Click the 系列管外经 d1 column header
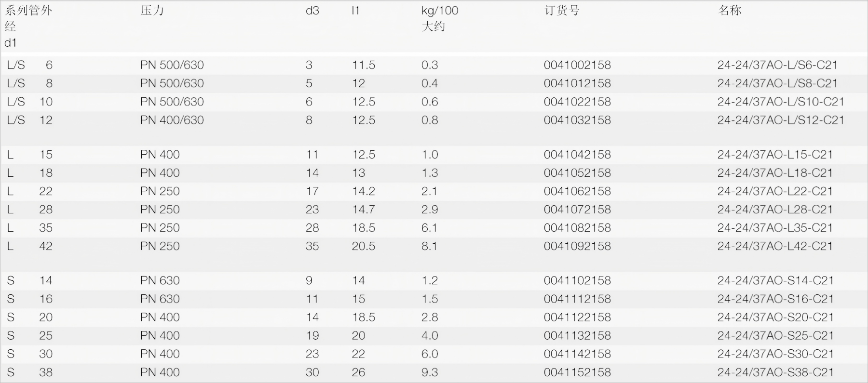868x383 pixels. click(28, 26)
